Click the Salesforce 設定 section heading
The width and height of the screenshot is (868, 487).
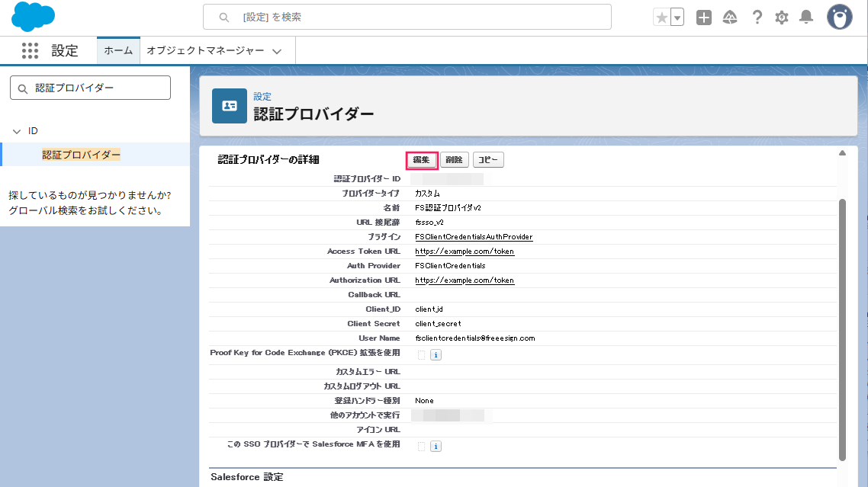coord(247,477)
